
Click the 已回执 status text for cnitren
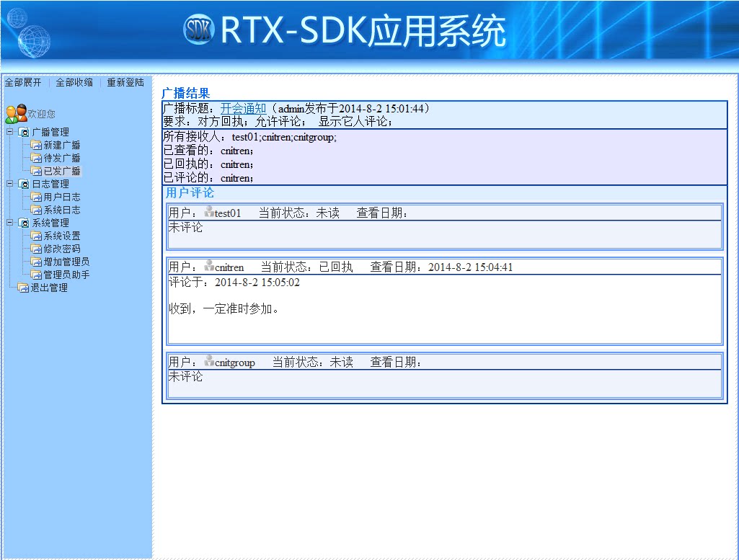(x=336, y=267)
